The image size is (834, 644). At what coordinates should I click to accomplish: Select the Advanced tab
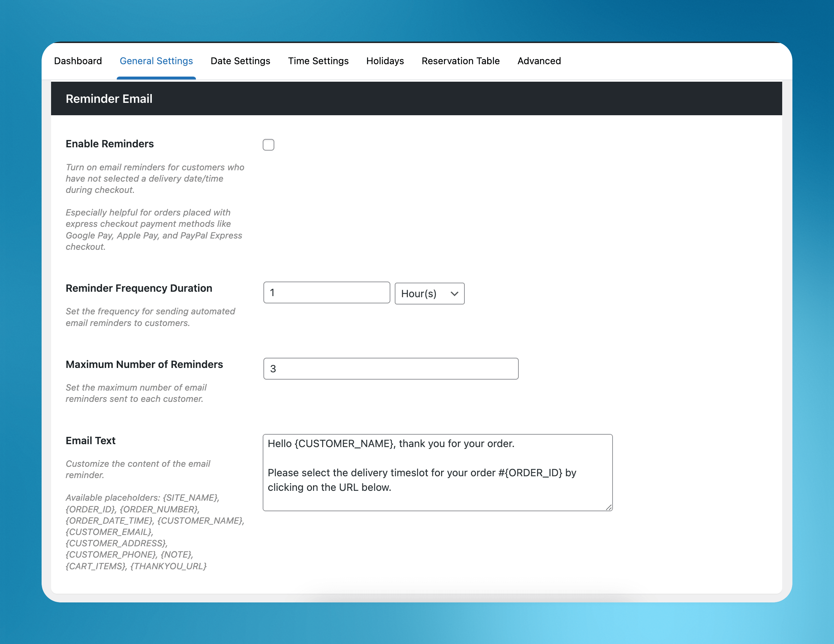coord(539,61)
